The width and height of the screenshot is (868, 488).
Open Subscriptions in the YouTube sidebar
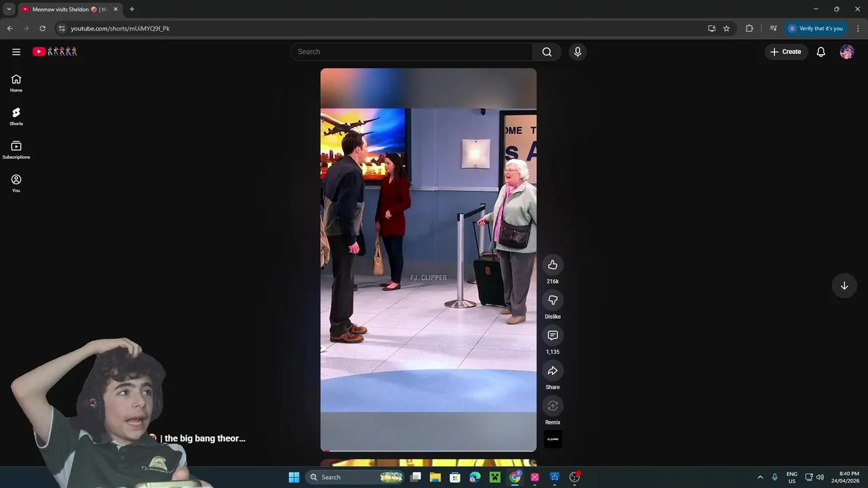coord(16,150)
